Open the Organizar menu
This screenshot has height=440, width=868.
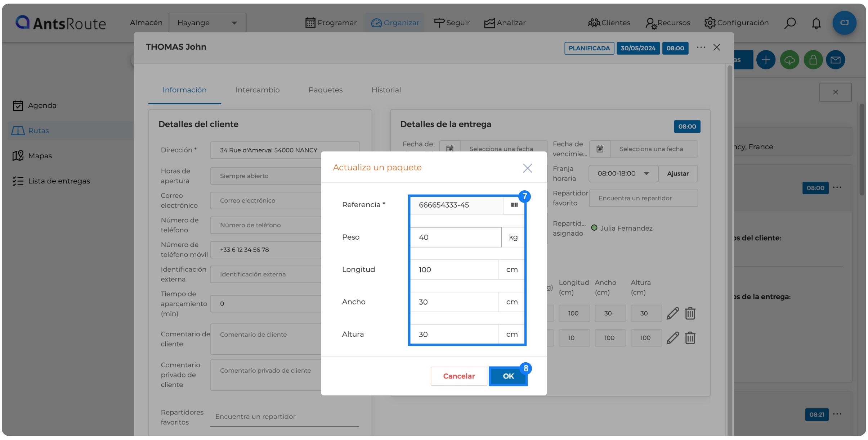[x=395, y=23]
